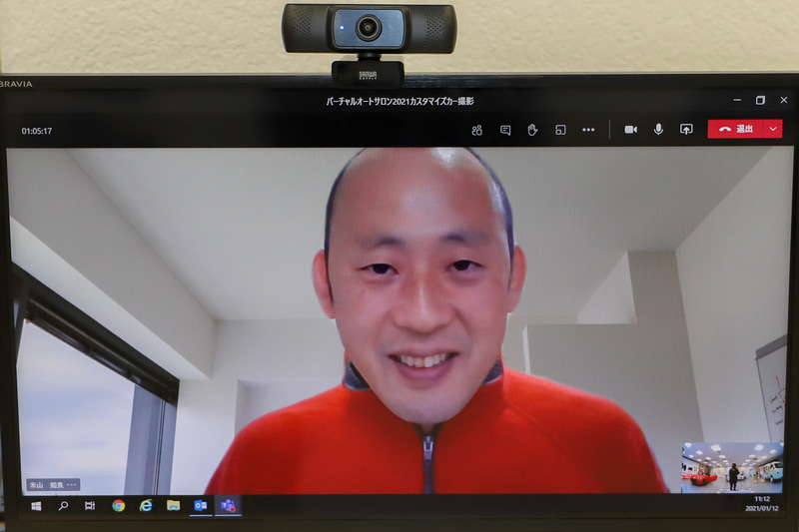Viewport: 799px width, 532px height.
Task: Click the meeting title in title bar
Action: (400, 101)
